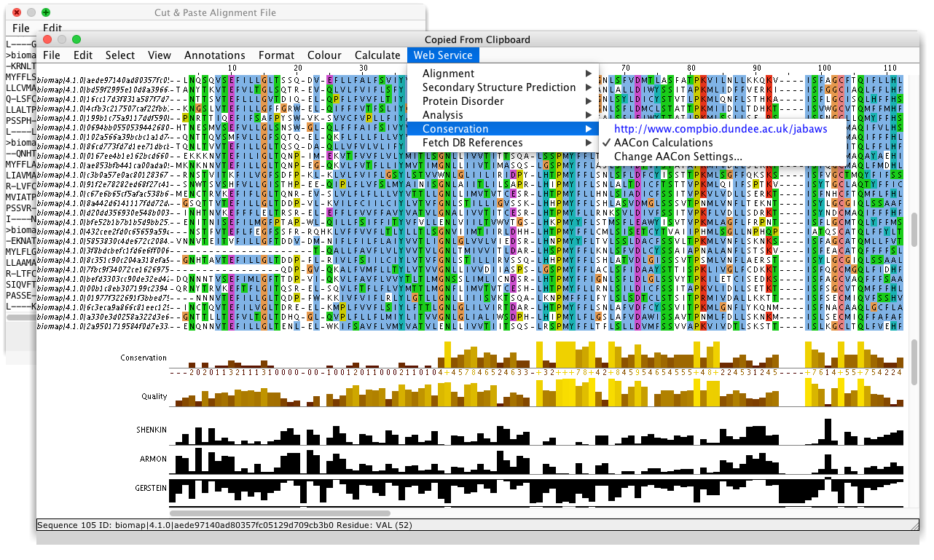934x560 pixels.
Task: Expand Secondary Structure Prediction submenu
Action: point(499,87)
